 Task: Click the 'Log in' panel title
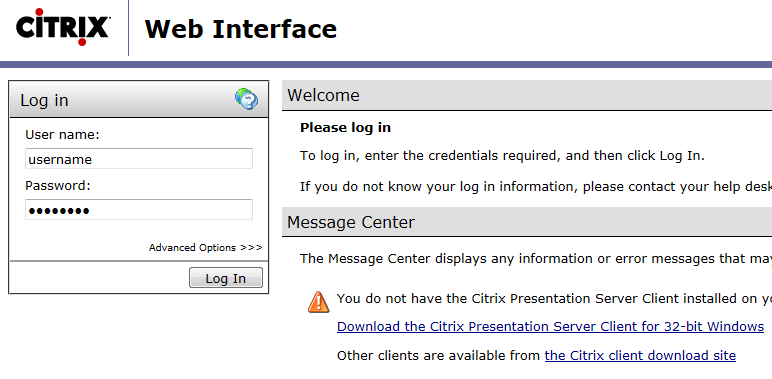click(44, 100)
